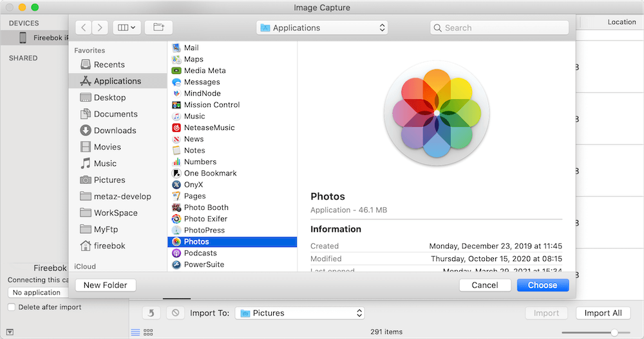Go forward with the right chevron button
This screenshot has height=339, width=644.
(x=100, y=28)
